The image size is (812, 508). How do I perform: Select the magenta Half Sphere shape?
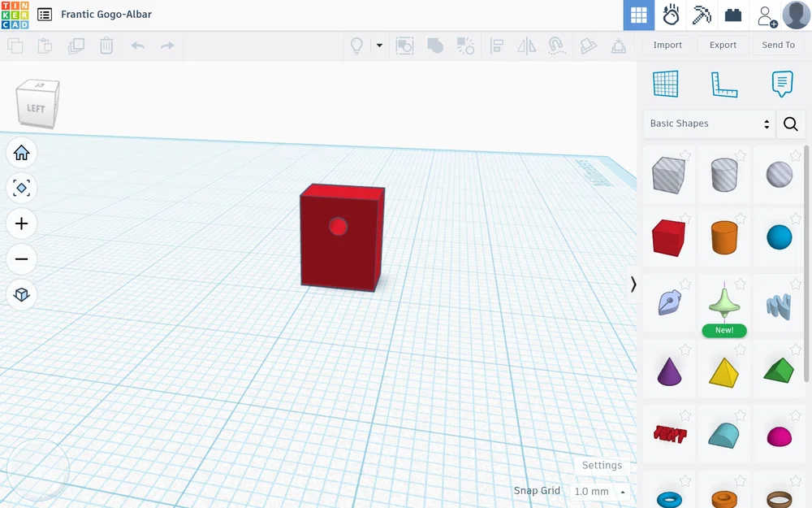(x=779, y=436)
